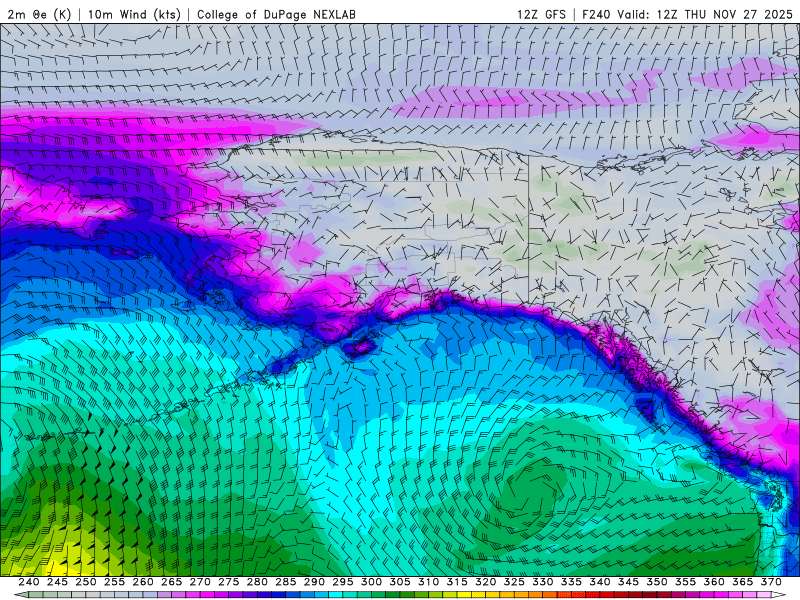Click the "College of DuPage NEXLAB" text
This screenshot has height=600, width=800.
276,14
